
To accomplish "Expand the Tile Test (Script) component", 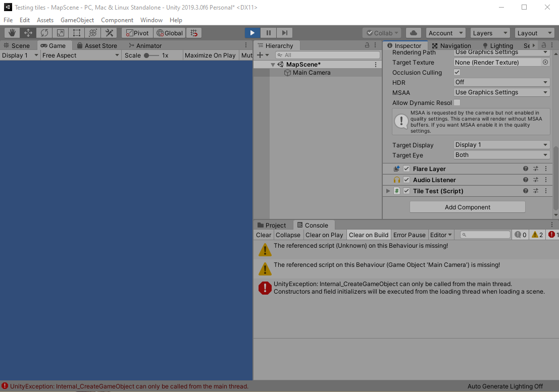I will tap(388, 191).
